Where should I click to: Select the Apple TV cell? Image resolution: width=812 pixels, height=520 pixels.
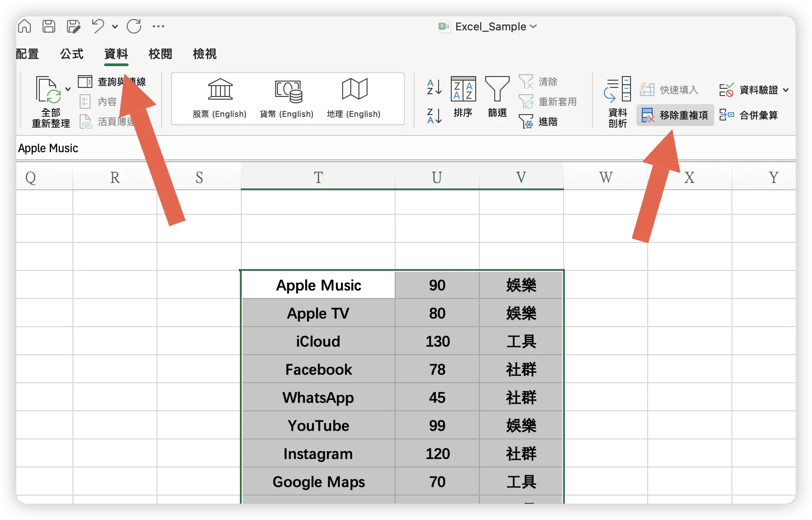click(x=318, y=313)
